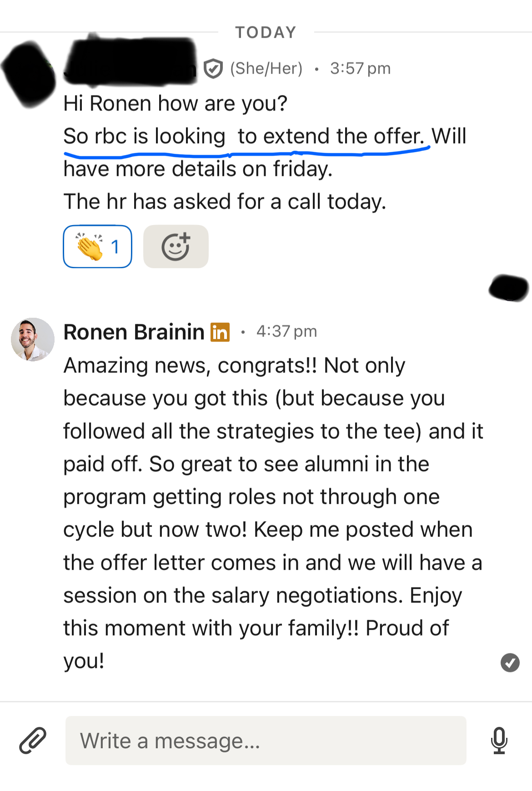532x791 pixels.
Task: Open Ronen Brainin's profile via his name
Action: click(x=134, y=332)
